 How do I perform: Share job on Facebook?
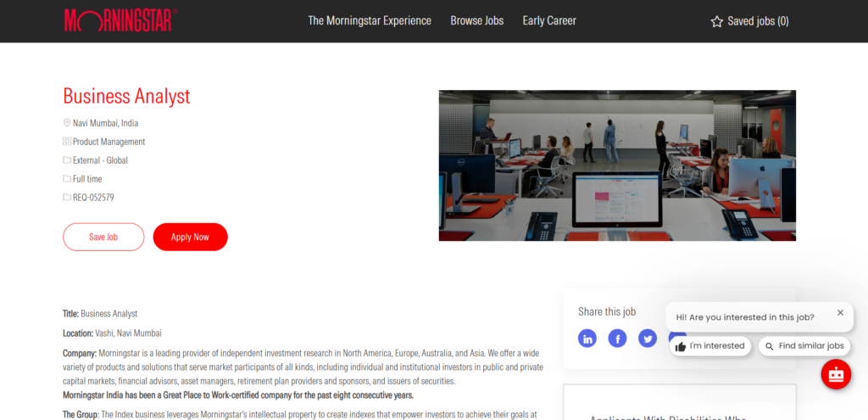(617, 339)
